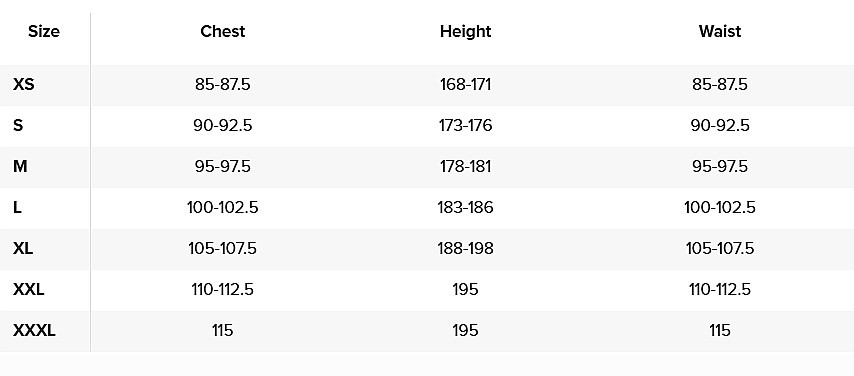
Task: Click height value 183-186 for L
Action: point(466,207)
